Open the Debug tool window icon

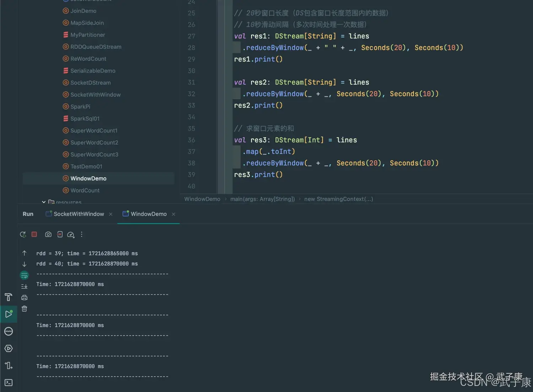click(9, 365)
